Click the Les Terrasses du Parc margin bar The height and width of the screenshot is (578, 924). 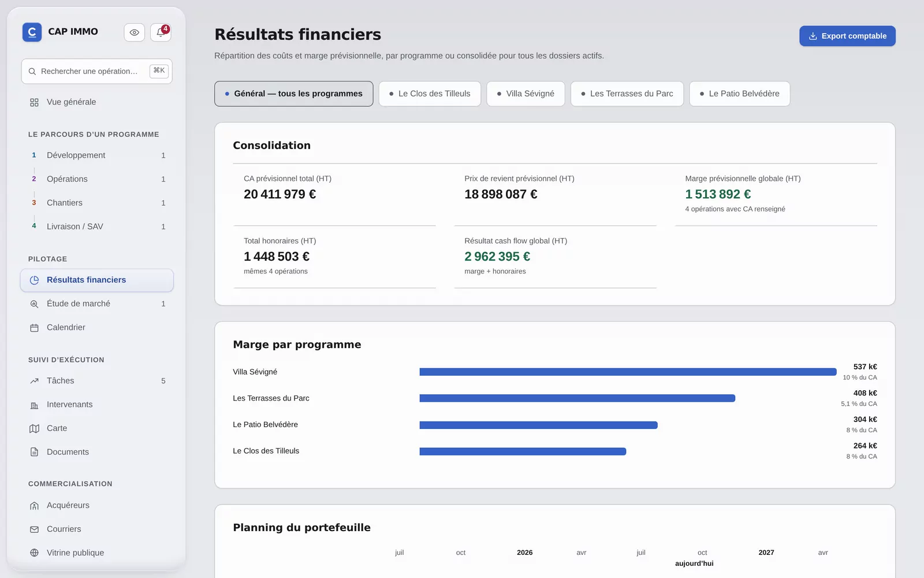click(x=577, y=398)
